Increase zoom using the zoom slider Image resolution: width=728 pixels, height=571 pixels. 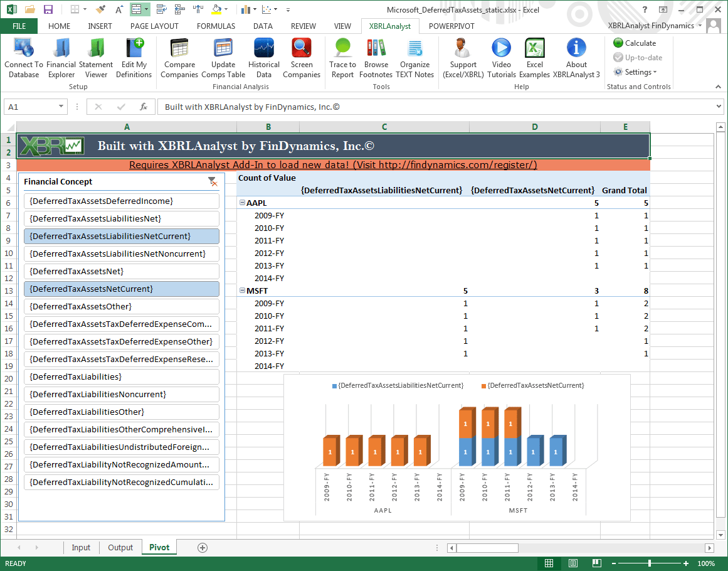tap(687, 563)
